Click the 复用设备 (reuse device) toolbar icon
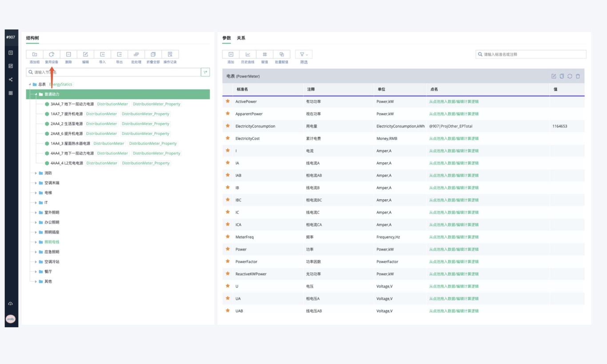607x364 pixels. [52, 54]
